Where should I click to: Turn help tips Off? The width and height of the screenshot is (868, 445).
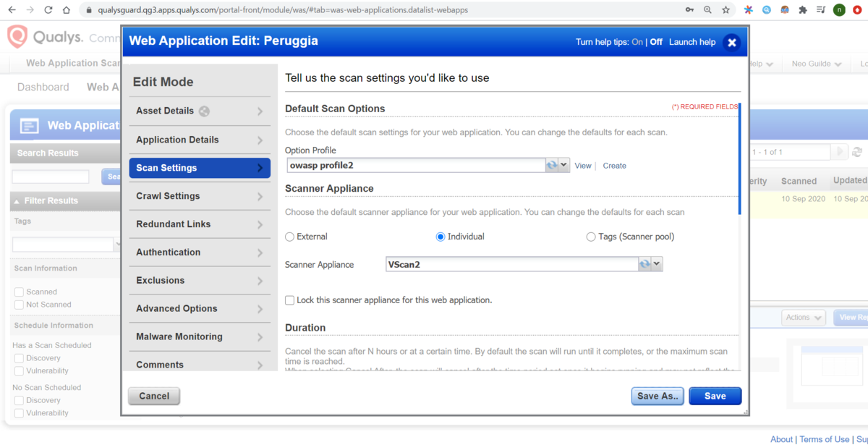(656, 42)
